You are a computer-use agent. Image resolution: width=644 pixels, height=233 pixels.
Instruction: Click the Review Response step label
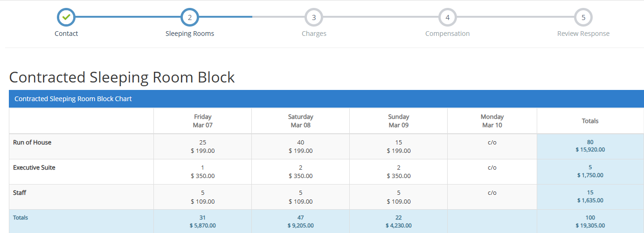coord(583,34)
